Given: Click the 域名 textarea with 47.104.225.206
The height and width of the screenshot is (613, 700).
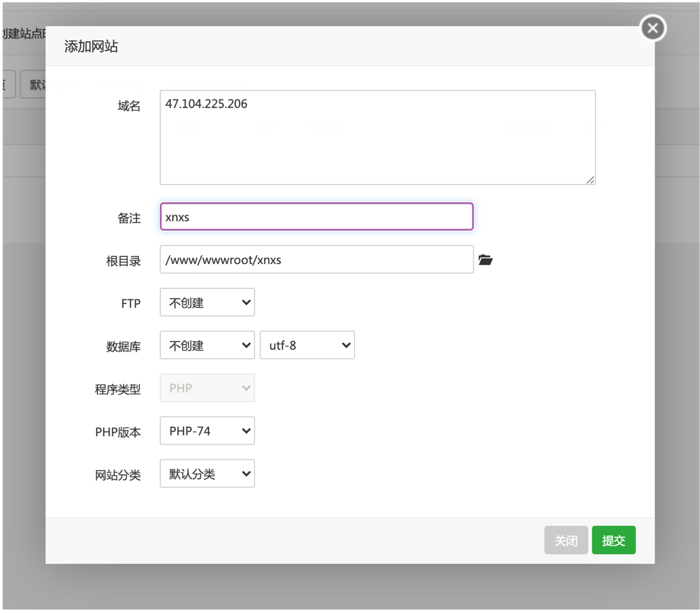Looking at the screenshot, I should (378, 137).
